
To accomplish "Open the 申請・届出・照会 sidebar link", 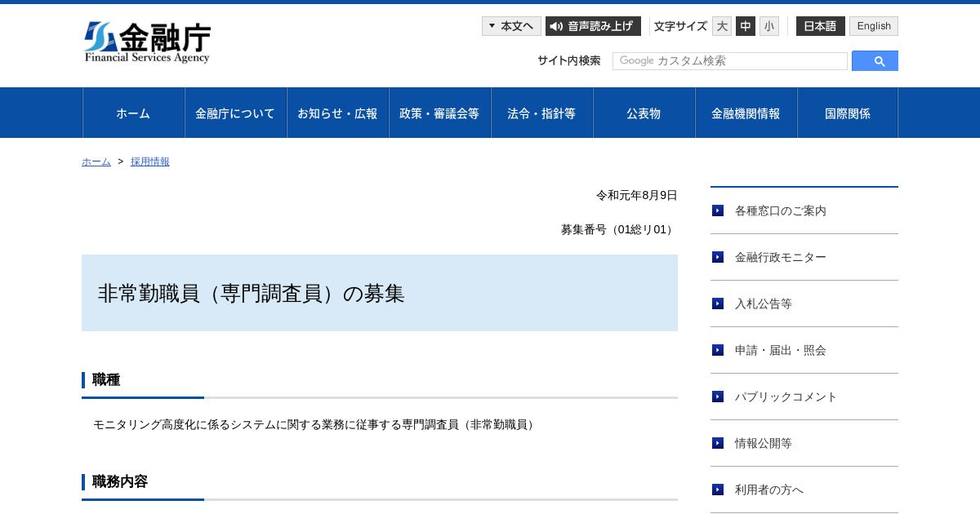I will click(781, 350).
